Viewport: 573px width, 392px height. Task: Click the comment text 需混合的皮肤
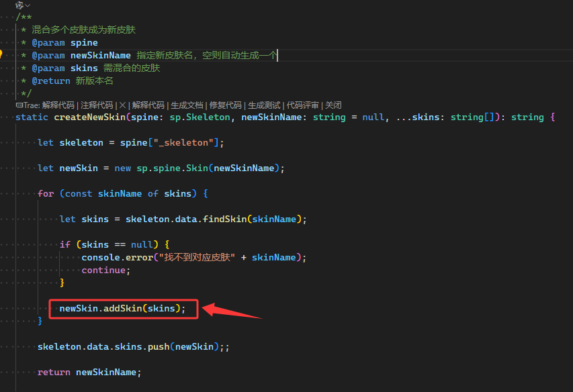[x=132, y=68]
